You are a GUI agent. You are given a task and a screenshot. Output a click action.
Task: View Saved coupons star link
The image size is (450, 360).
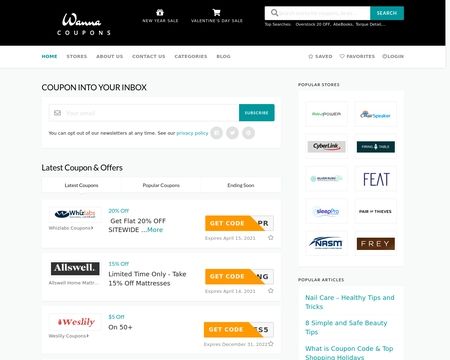320,56
